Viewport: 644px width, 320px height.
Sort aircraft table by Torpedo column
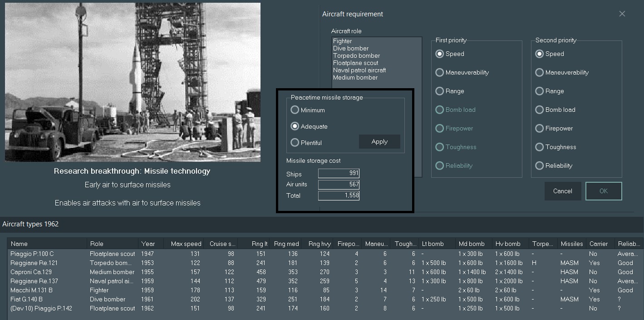tap(543, 244)
